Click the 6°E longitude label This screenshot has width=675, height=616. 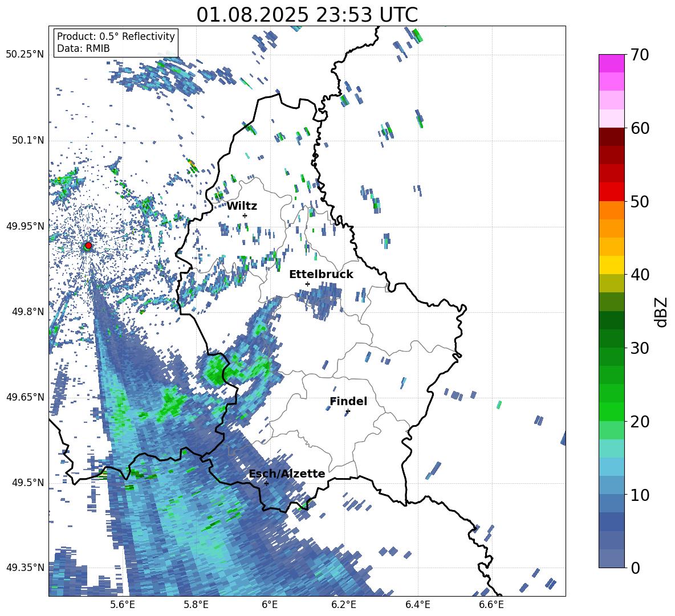(270, 605)
